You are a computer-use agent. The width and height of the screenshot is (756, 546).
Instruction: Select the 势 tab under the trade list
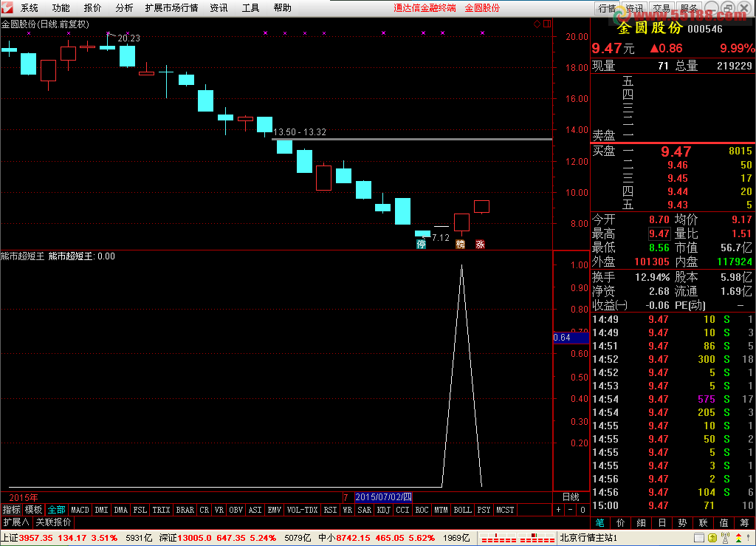pos(683,522)
